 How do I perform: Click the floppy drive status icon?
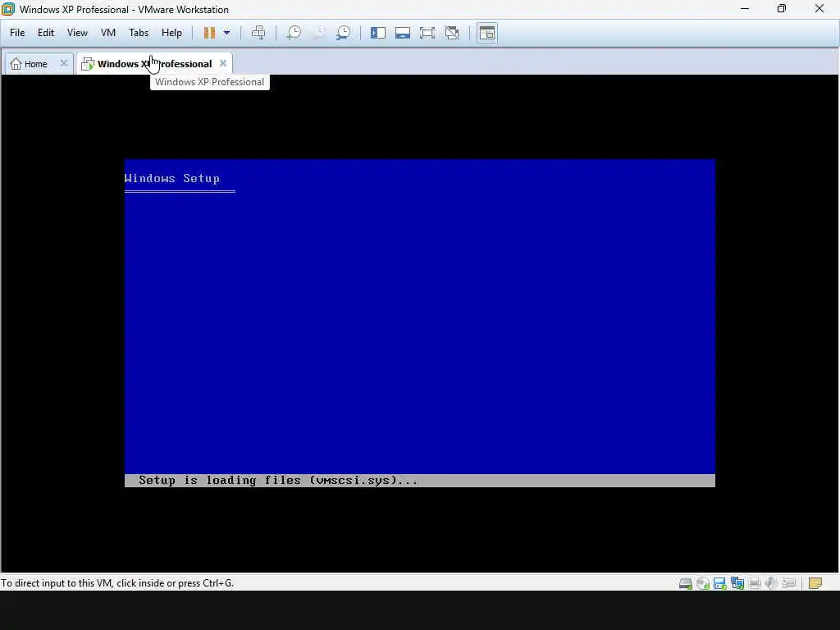pos(720,583)
